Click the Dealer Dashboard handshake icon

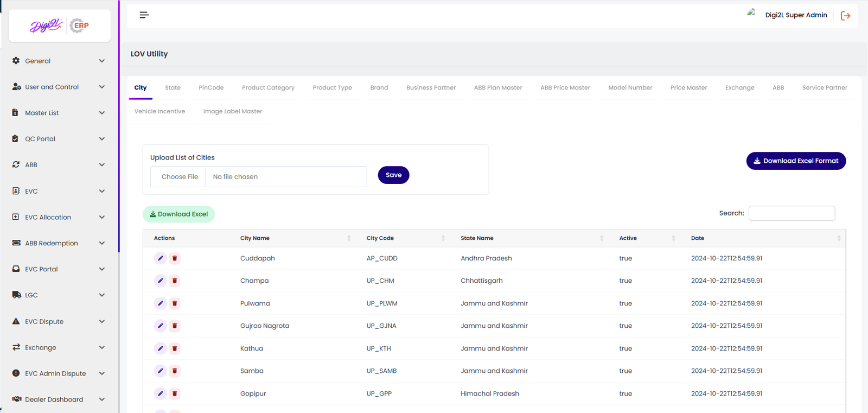coord(17,399)
